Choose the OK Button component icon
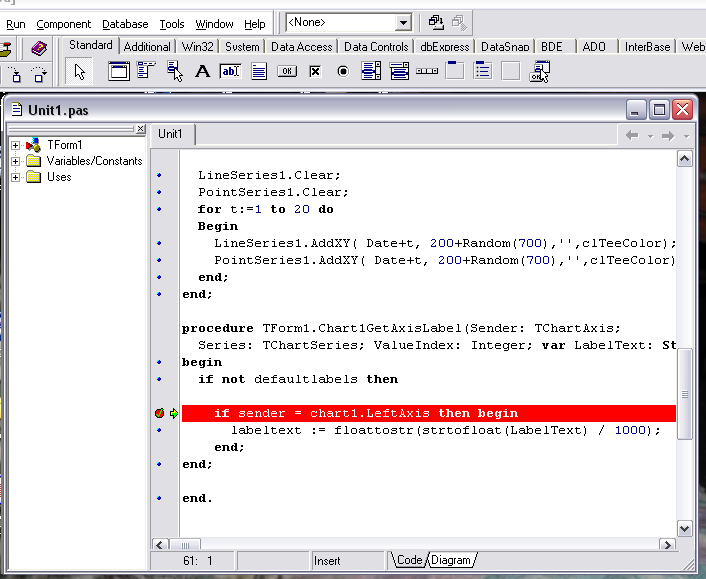Image resolution: width=706 pixels, height=579 pixels. 287,71
